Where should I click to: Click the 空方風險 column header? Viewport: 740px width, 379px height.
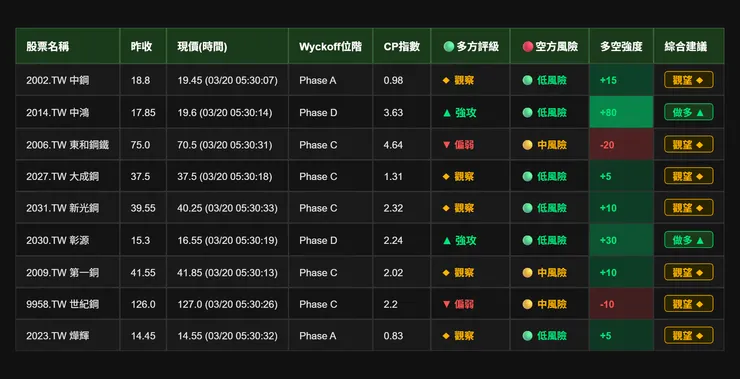coord(550,46)
